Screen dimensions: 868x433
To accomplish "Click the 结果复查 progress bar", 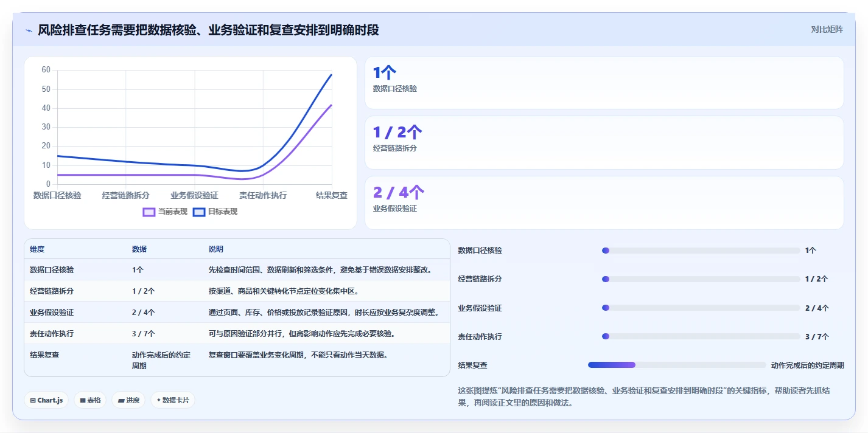I will pyautogui.click(x=677, y=365).
